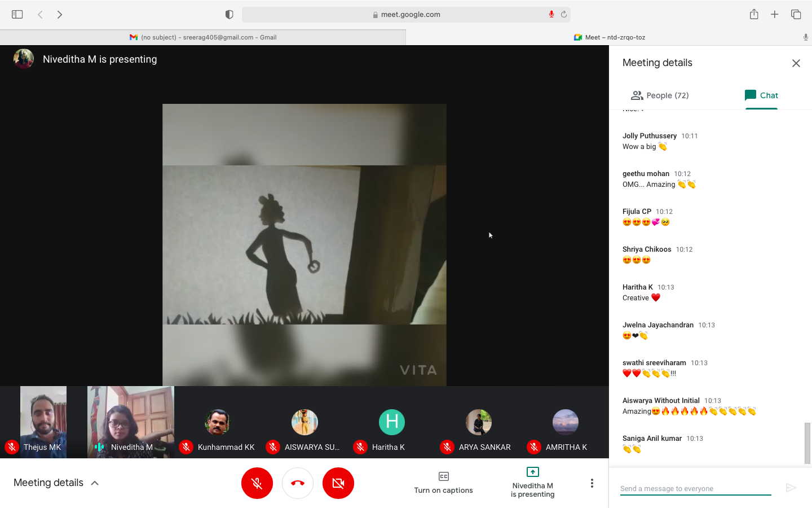Viewport: 812px width, 508px height.
Task: Toggle the microphone mute button
Action: coord(257,483)
